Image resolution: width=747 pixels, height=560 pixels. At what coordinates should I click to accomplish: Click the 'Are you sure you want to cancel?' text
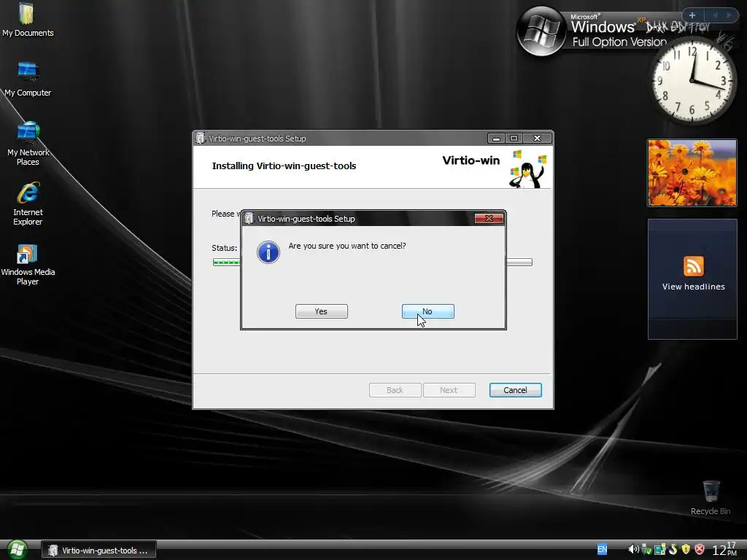click(347, 246)
